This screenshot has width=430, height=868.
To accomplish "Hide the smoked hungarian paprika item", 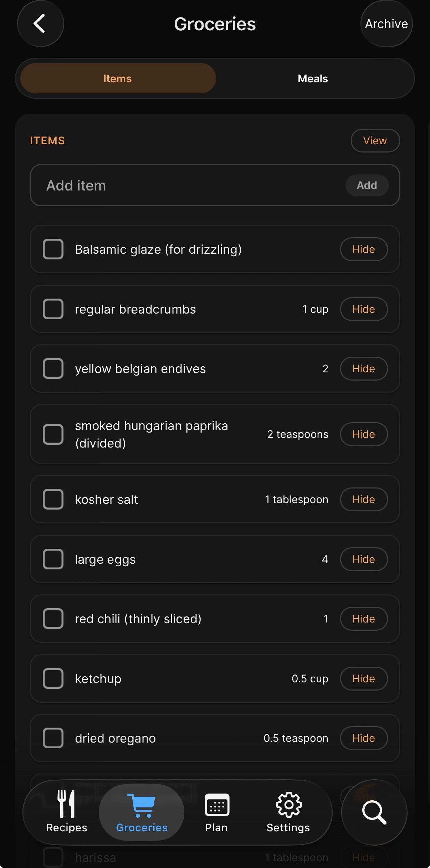I will (364, 434).
